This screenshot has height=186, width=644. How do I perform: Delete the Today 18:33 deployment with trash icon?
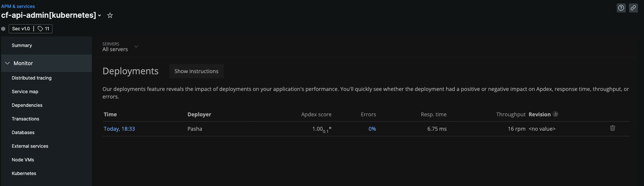pyautogui.click(x=613, y=128)
